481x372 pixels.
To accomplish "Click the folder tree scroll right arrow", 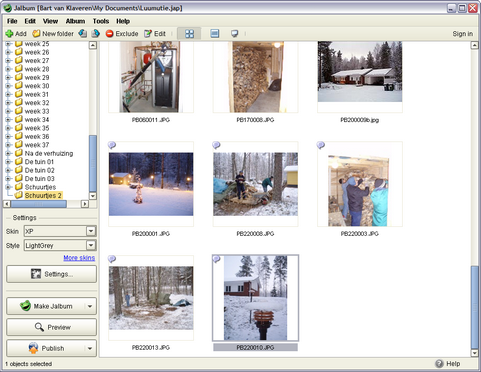I will tap(85, 204).
